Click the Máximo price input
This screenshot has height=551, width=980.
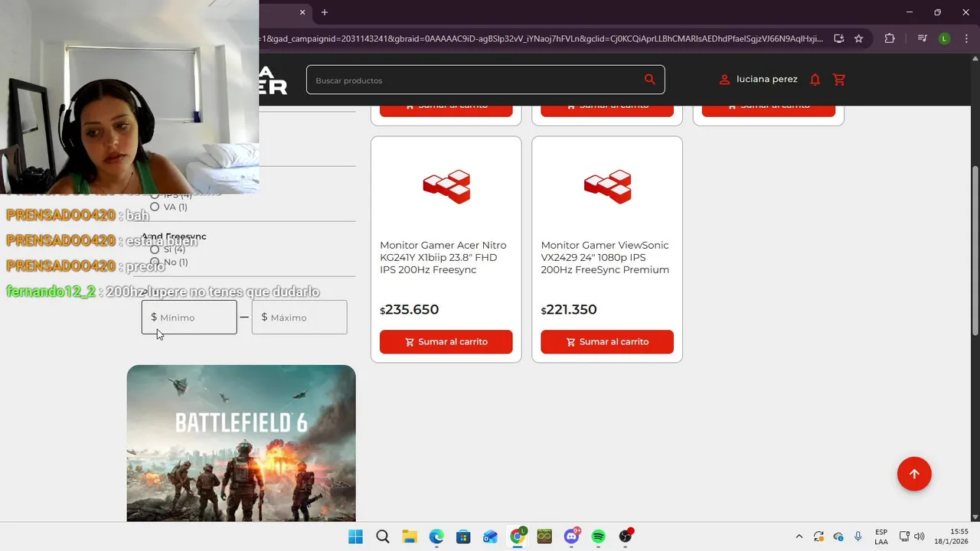pyautogui.click(x=299, y=317)
